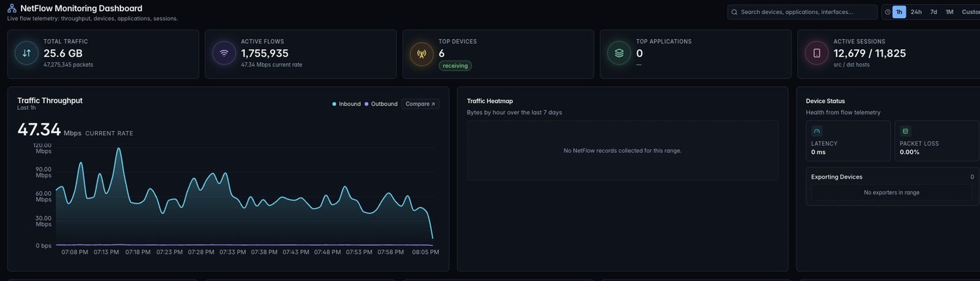
Task: Click the 47.34 current rate value
Action: click(38, 130)
